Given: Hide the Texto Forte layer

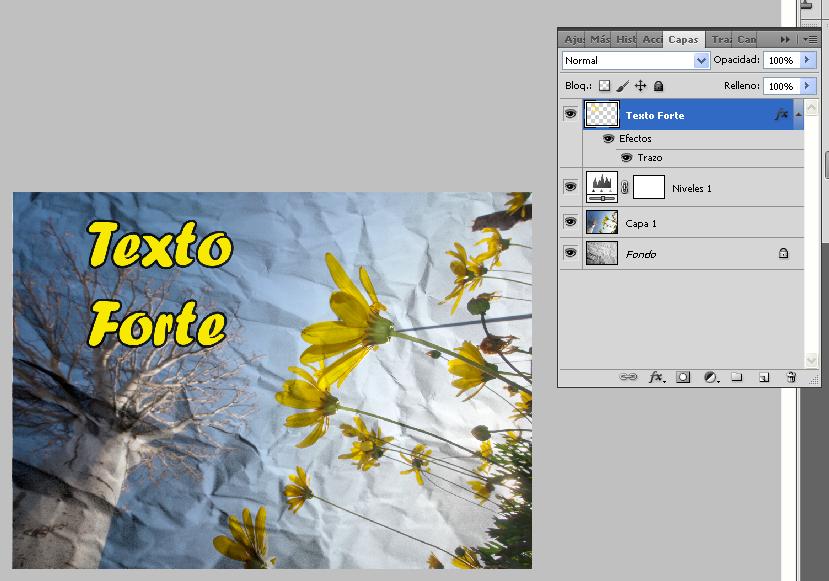Looking at the screenshot, I should coord(570,115).
